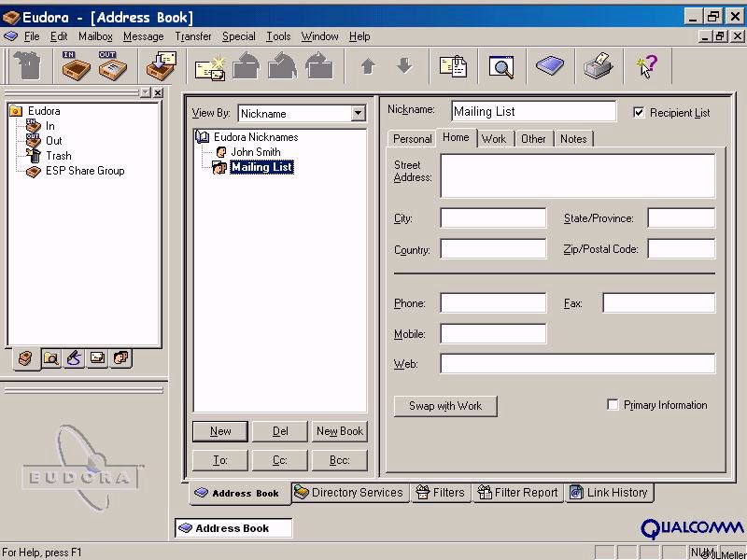Screen dimensions: 747x560
Task: Toggle the Recipient List checkbox
Action: coord(639,112)
